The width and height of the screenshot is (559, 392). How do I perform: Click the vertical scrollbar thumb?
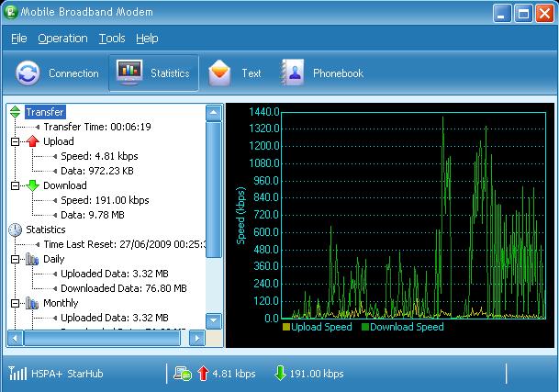214,190
